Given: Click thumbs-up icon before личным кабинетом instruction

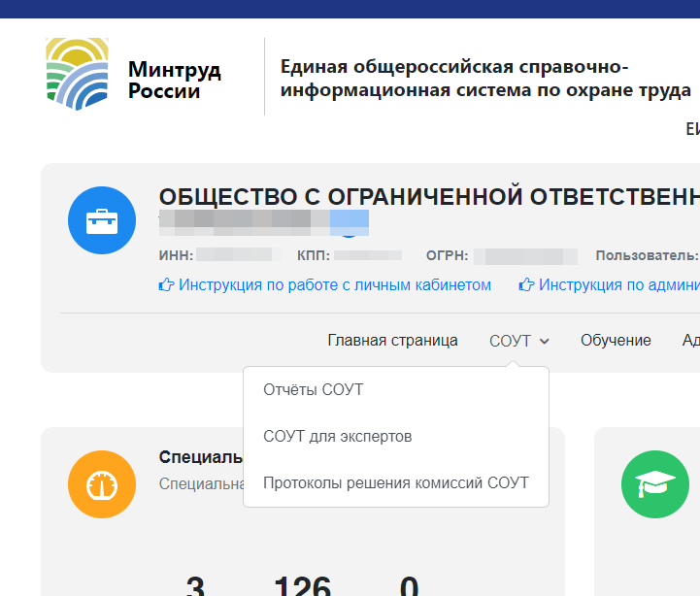Looking at the screenshot, I should [x=166, y=284].
